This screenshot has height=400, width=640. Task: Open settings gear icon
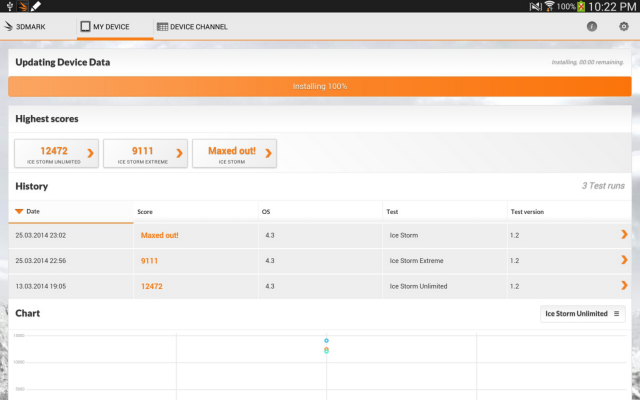pos(624,27)
